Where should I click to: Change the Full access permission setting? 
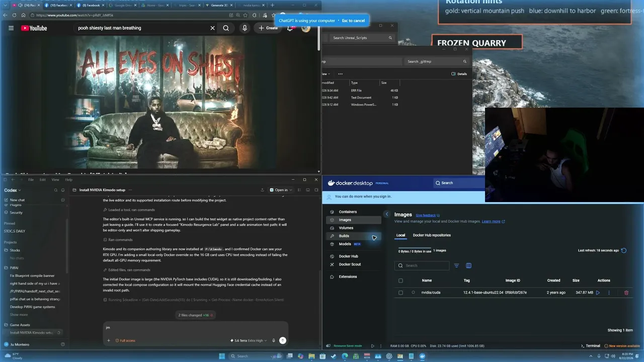(125, 340)
